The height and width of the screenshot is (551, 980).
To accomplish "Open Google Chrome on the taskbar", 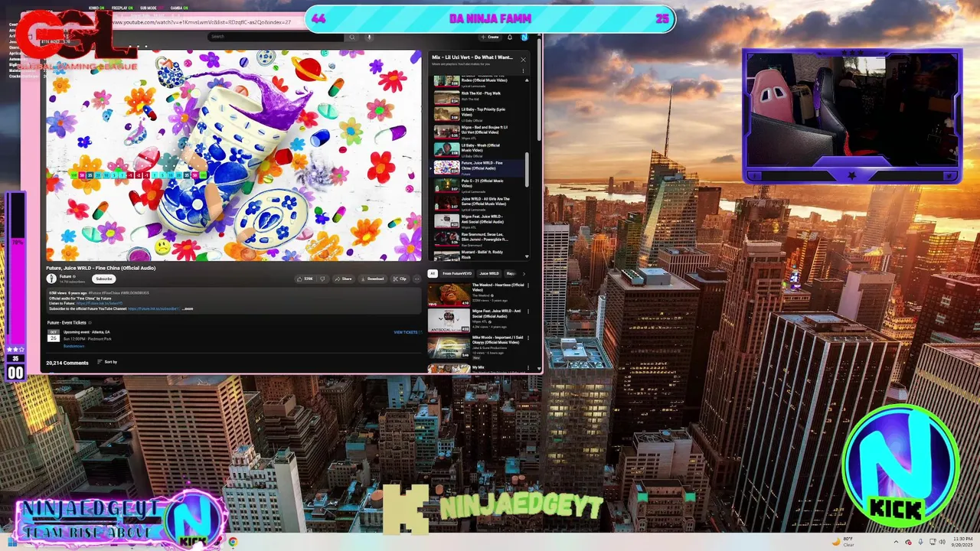I will [232, 542].
